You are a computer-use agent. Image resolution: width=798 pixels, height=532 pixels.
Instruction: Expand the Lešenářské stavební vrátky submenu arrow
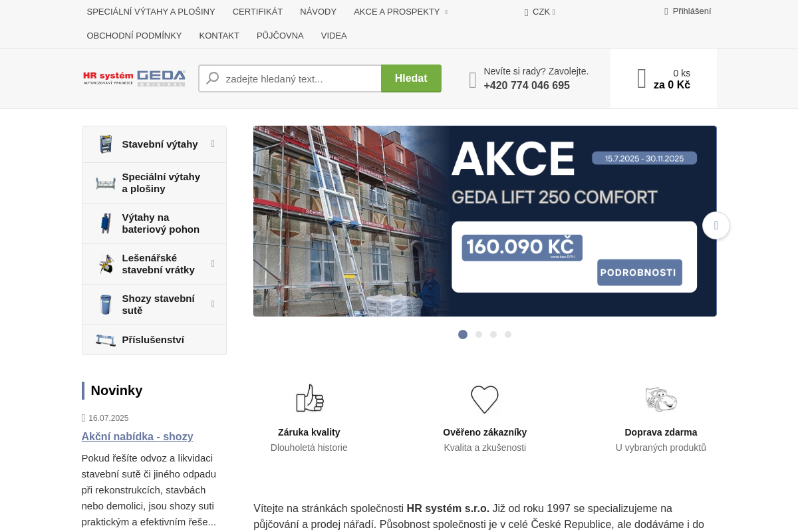pos(213,264)
